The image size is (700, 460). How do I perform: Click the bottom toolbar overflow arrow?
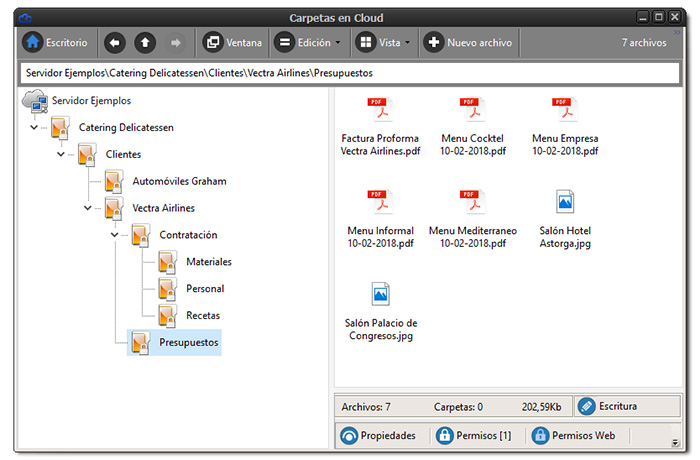pos(675,443)
